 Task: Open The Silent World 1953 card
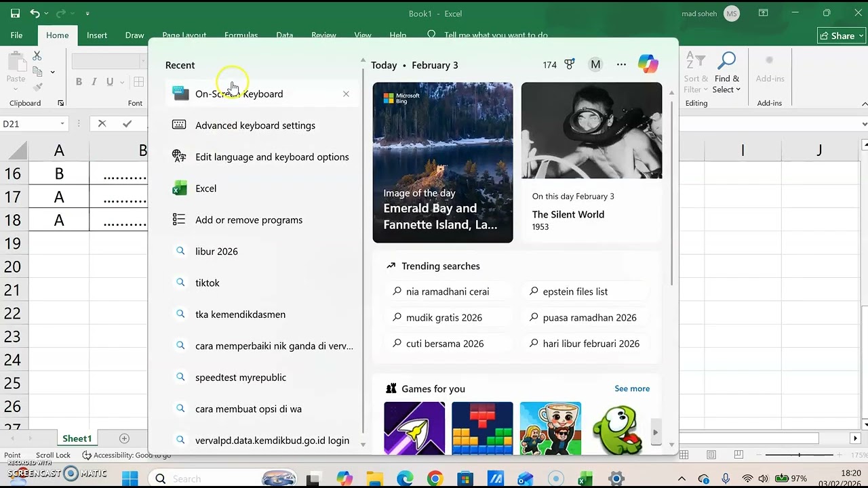tap(591, 163)
